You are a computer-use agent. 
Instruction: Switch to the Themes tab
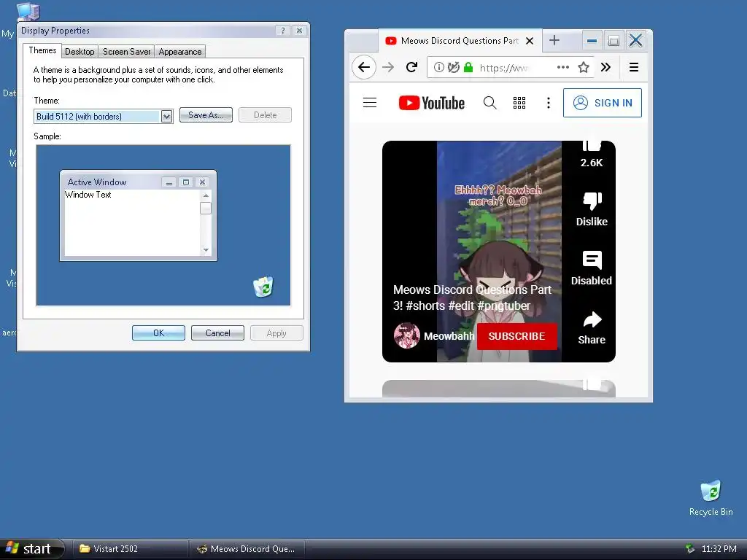point(42,50)
